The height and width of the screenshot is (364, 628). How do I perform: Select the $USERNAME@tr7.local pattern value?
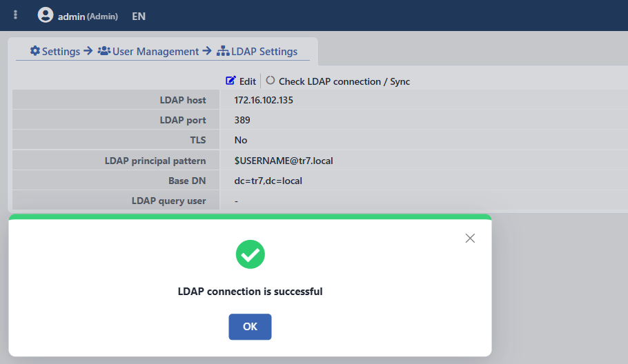284,161
